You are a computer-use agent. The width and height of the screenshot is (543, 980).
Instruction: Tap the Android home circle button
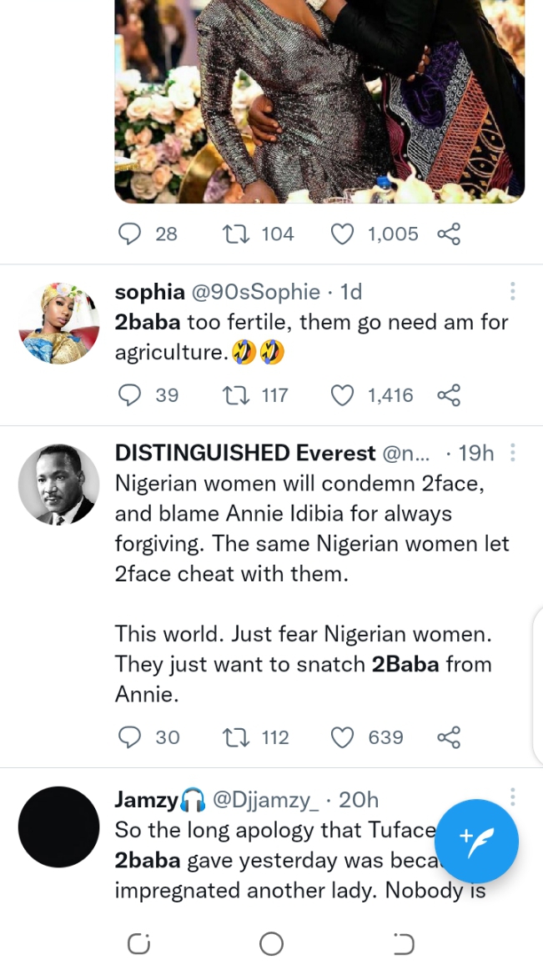(x=271, y=944)
